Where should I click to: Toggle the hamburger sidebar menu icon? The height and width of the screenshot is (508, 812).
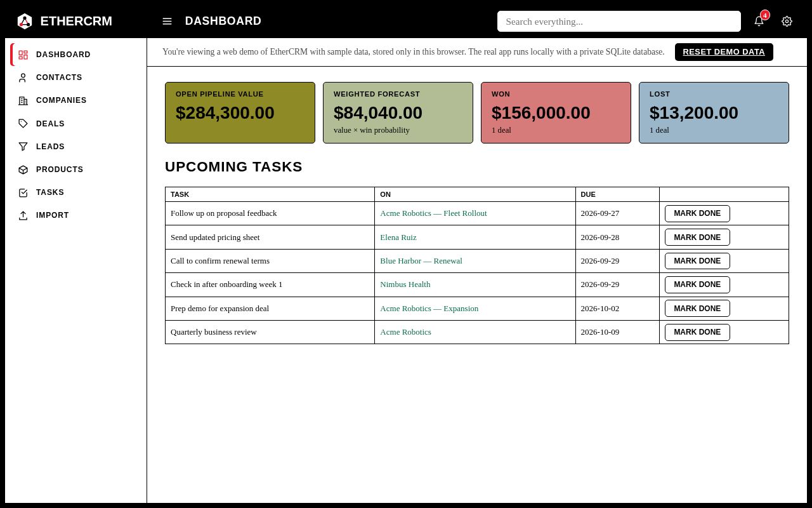point(167,21)
